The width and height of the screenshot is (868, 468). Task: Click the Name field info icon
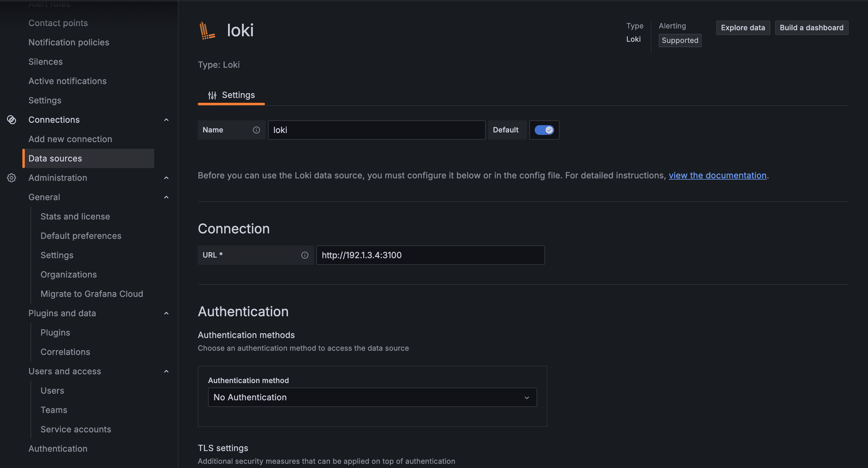click(x=256, y=130)
